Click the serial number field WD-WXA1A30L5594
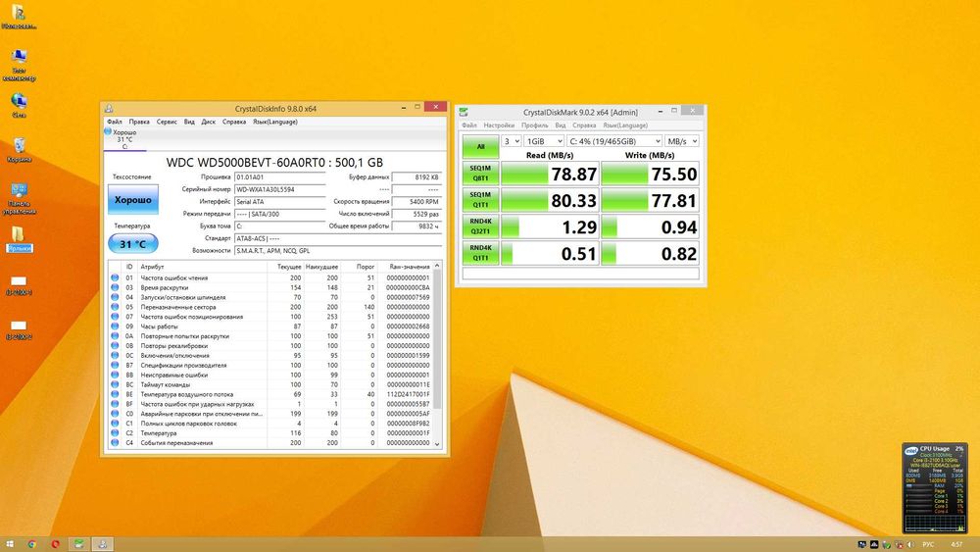 [x=280, y=189]
